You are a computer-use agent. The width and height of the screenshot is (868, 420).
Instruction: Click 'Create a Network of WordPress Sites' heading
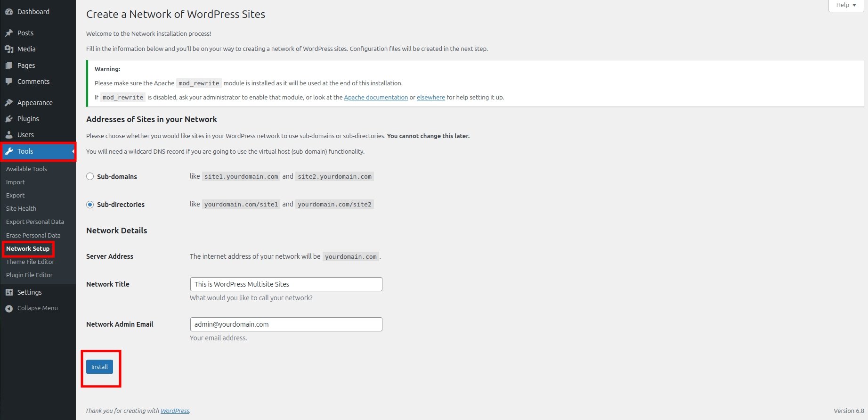(176, 14)
